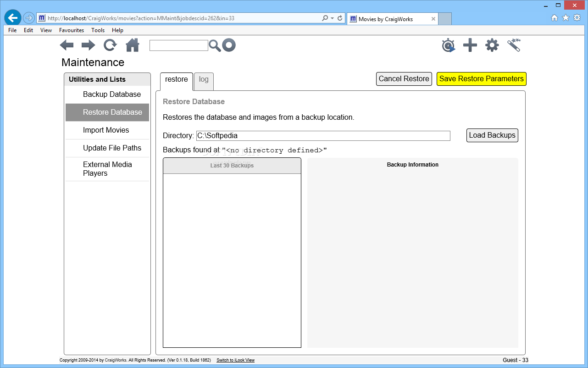
Task: Open Update File Paths in the sidebar
Action: 107,148
